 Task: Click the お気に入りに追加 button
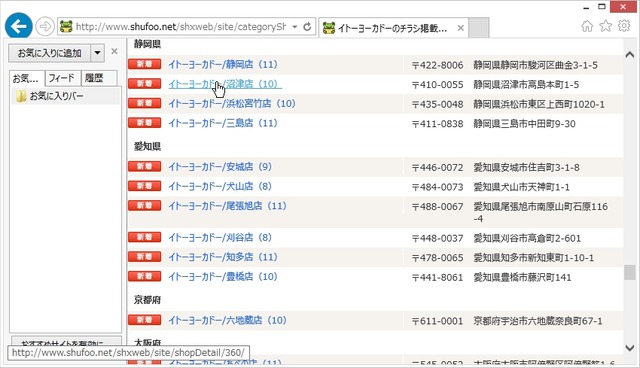pos(49,53)
